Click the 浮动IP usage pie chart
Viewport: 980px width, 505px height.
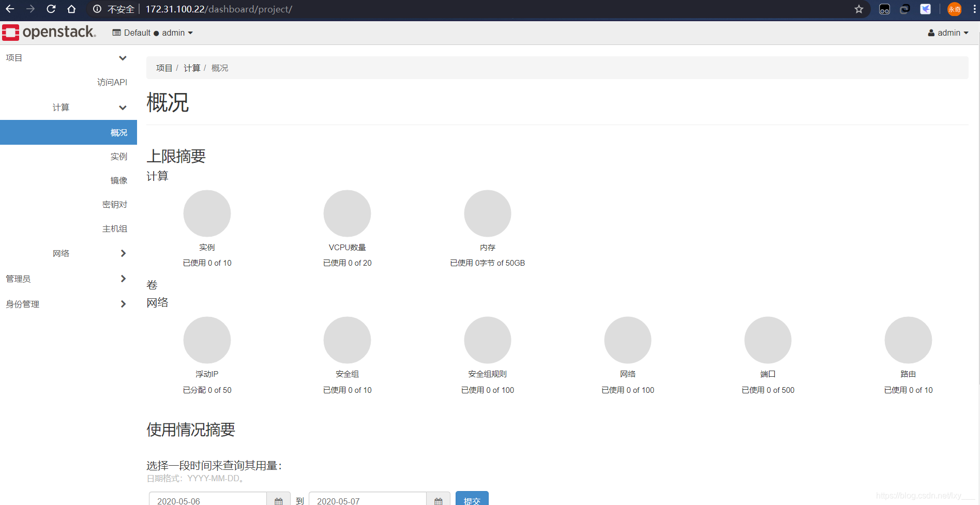pyautogui.click(x=207, y=340)
